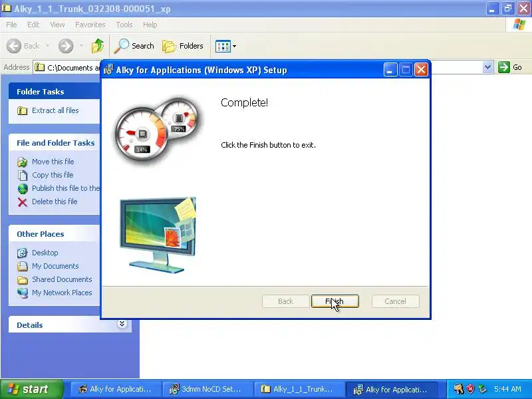Open Desktop under Other Places
The width and height of the screenshot is (532, 399).
(45, 253)
